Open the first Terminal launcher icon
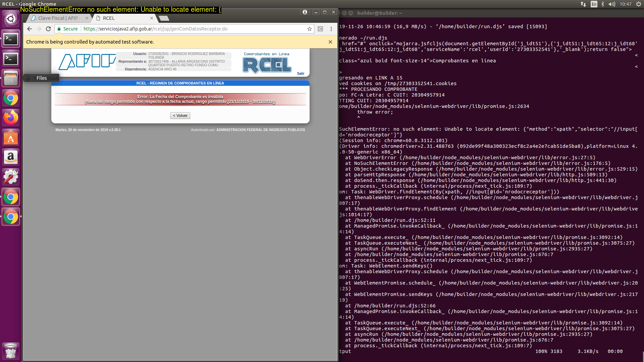This screenshot has width=644, height=362. pos(11,39)
